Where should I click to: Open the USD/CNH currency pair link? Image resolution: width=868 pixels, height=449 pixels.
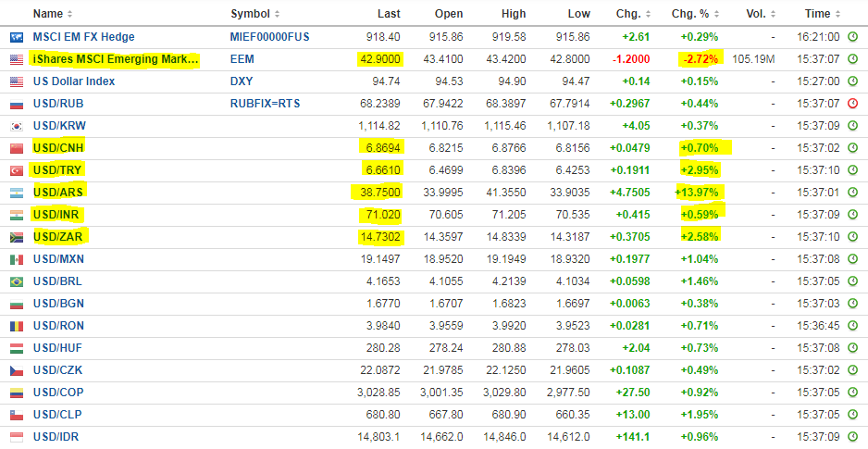[58, 148]
